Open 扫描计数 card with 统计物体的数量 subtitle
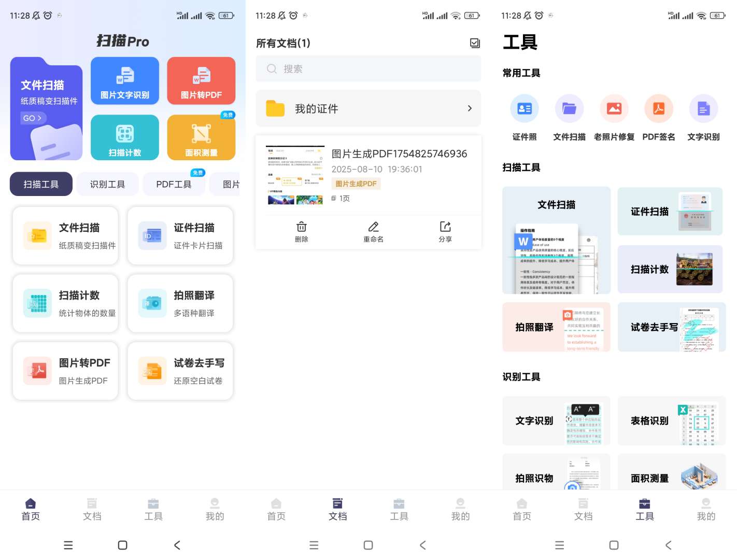The image size is (737, 560). 65,303
